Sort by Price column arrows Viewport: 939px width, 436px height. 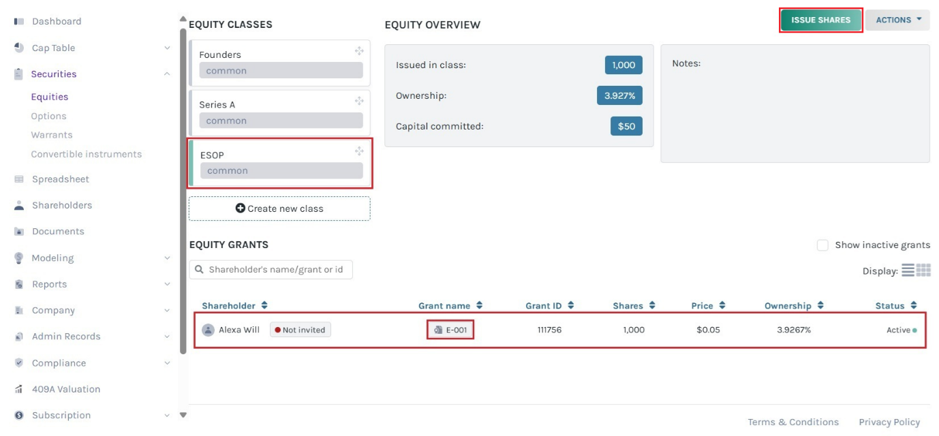[x=722, y=305]
